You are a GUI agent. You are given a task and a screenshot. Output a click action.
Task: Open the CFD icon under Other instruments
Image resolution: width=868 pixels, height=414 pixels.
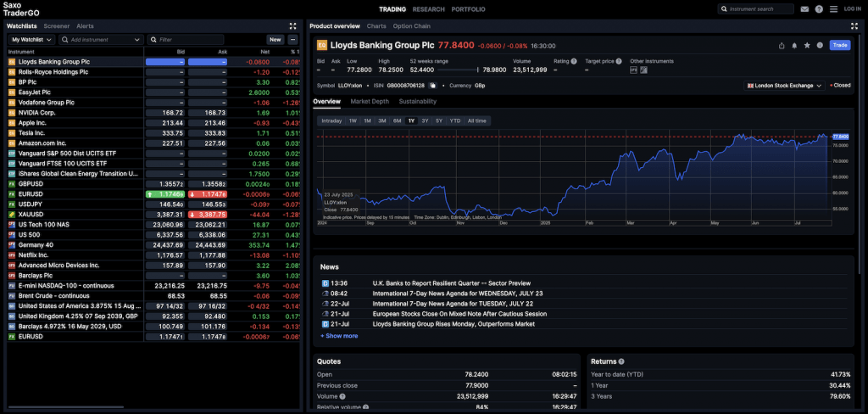pos(634,70)
